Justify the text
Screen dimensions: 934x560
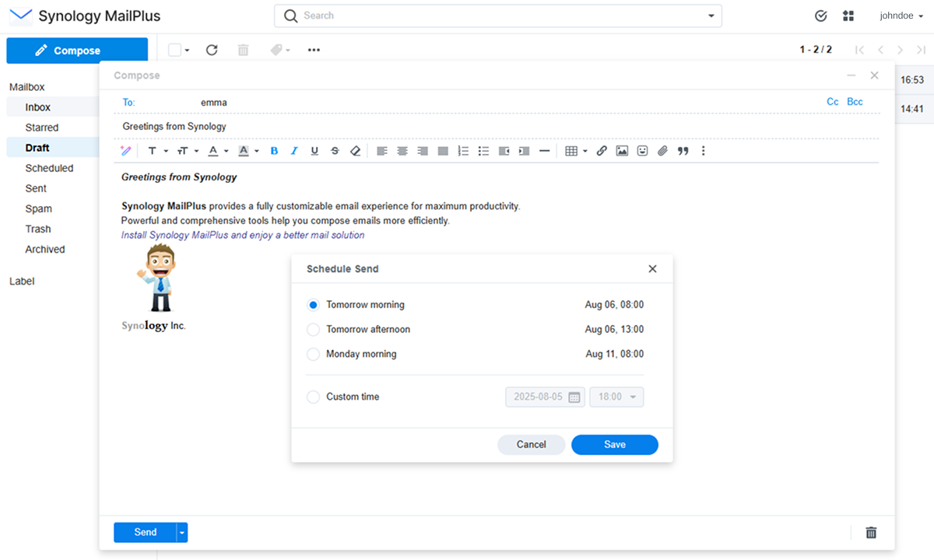(x=443, y=151)
